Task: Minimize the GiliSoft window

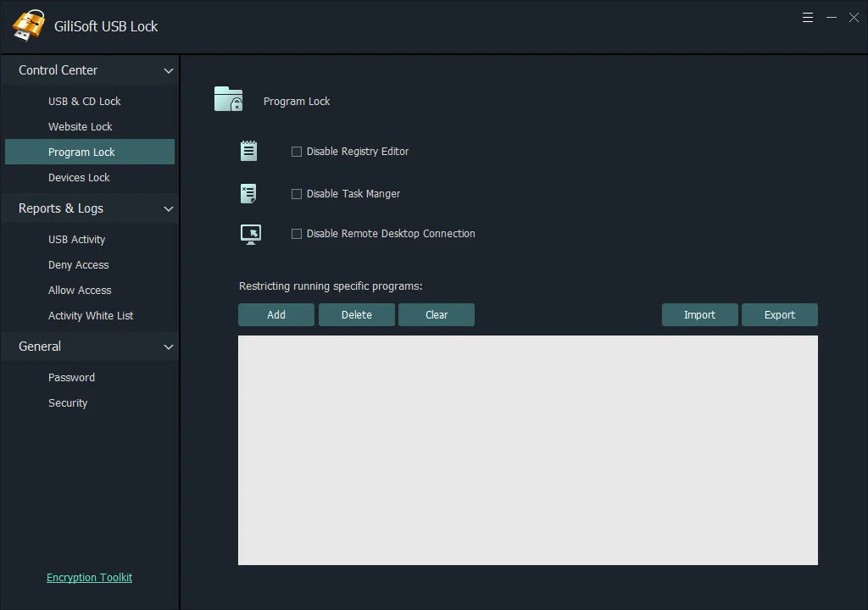Action: 832,18
